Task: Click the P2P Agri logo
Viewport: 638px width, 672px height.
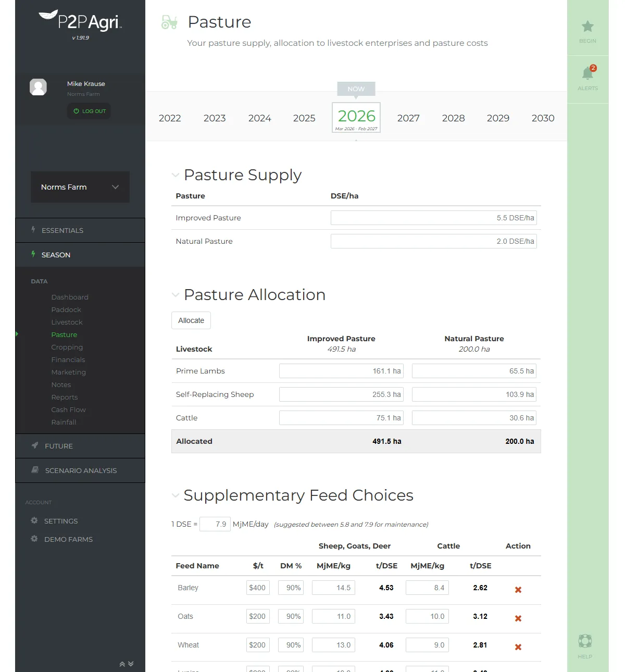Action: [x=80, y=21]
